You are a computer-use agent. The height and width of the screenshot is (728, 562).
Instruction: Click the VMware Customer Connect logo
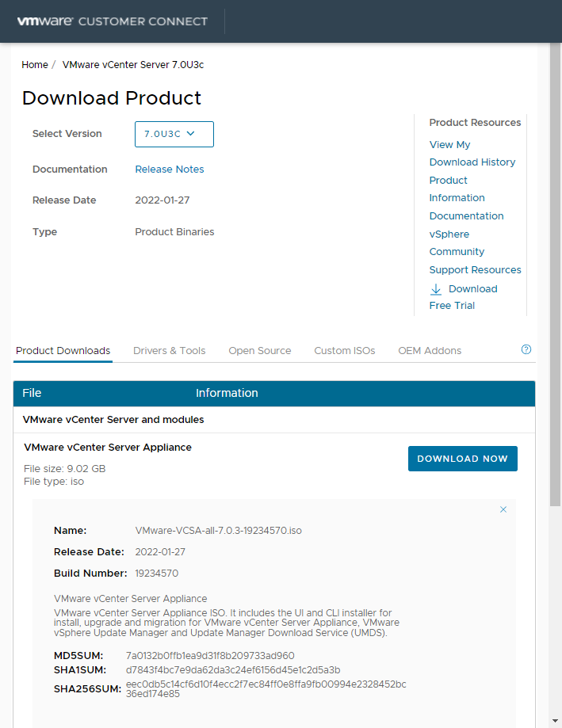click(113, 21)
